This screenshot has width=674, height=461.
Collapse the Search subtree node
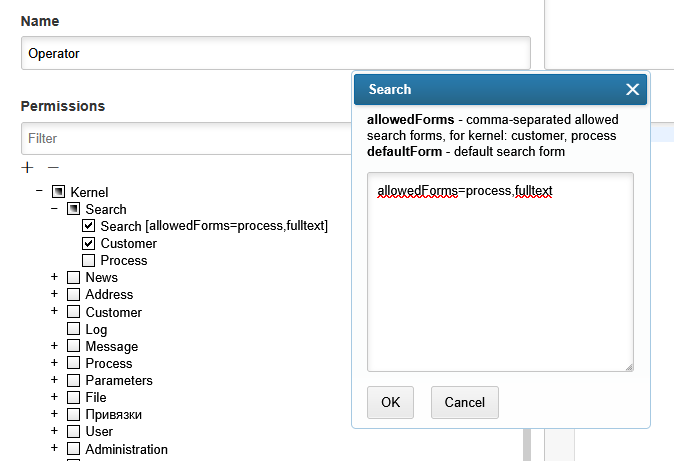[54, 209]
